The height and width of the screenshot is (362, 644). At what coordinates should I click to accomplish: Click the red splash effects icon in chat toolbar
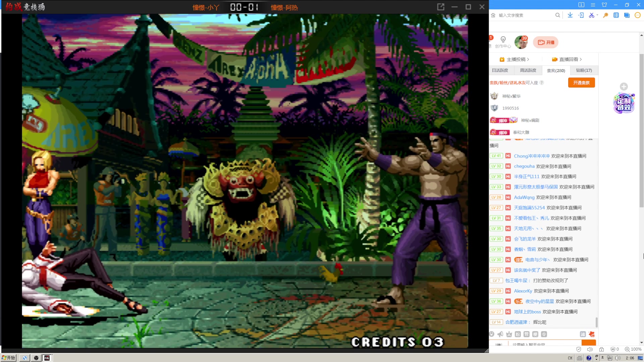592,334
